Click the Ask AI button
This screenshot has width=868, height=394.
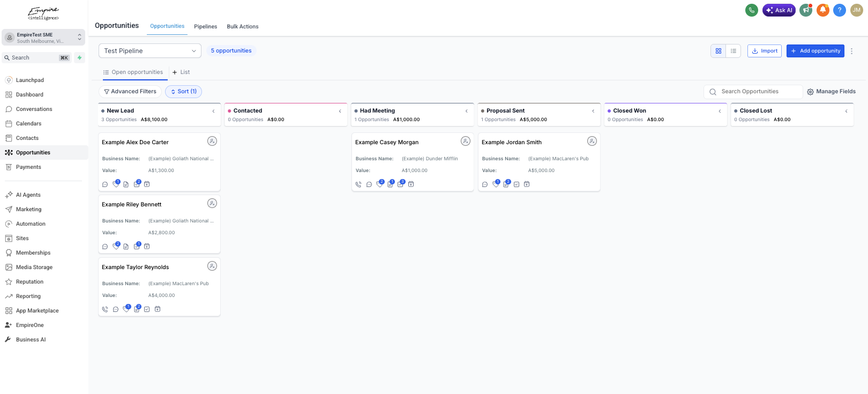(779, 10)
